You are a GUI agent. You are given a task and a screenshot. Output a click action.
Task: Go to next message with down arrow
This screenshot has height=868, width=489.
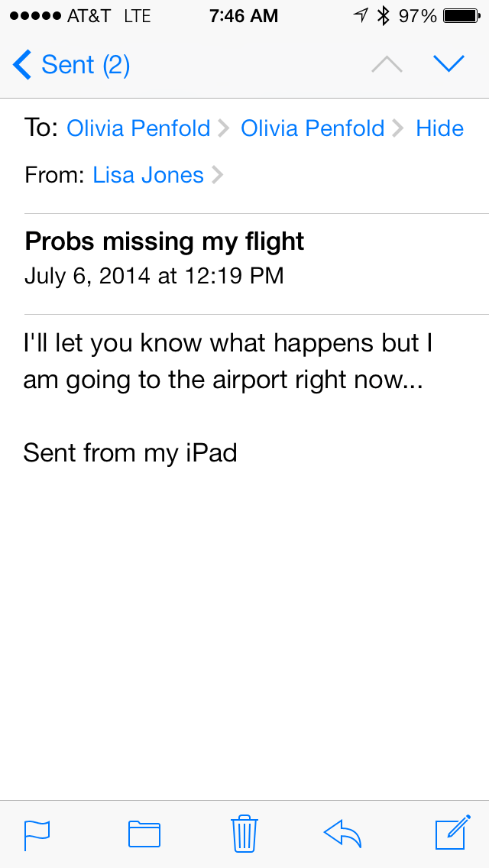[x=449, y=65]
